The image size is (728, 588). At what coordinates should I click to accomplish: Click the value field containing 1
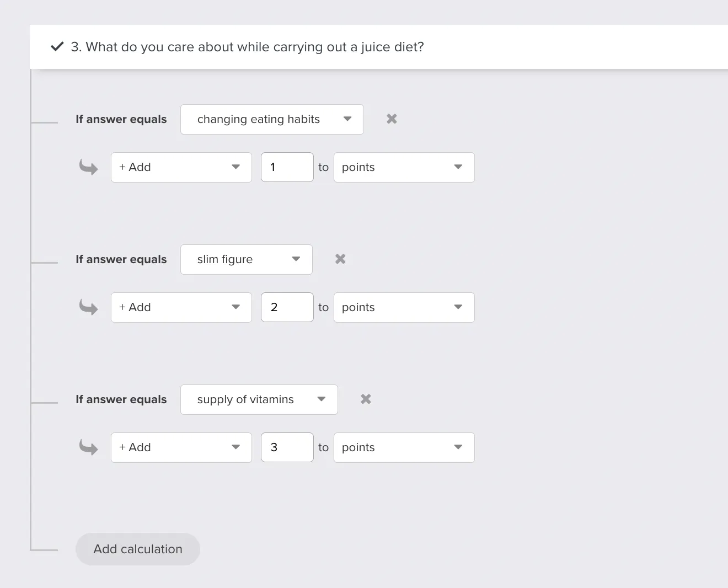click(287, 167)
